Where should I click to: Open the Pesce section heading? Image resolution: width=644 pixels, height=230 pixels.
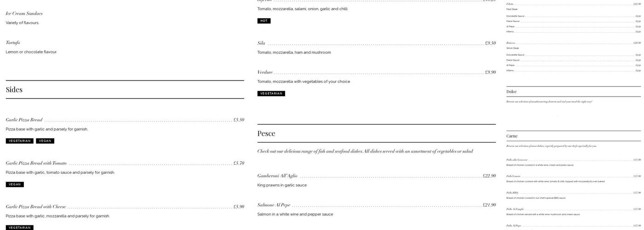coord(266,133)
